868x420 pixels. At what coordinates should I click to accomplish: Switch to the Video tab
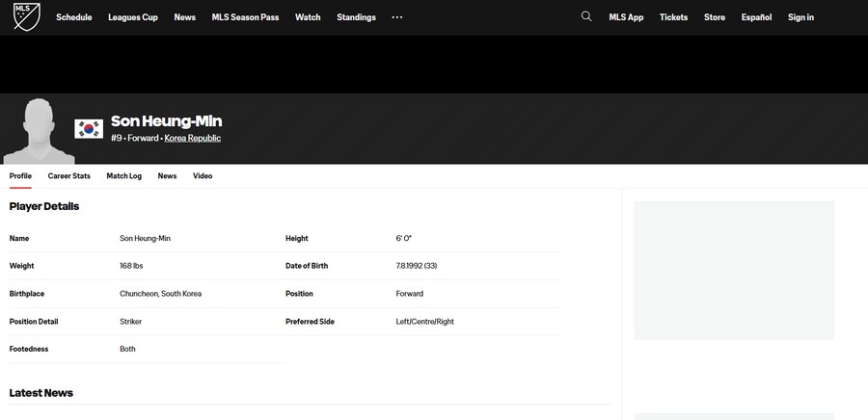[203, 175]
